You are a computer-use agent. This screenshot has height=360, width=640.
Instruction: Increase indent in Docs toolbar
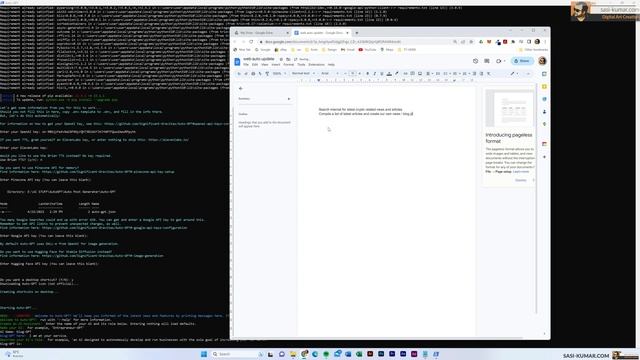[482, 73]
